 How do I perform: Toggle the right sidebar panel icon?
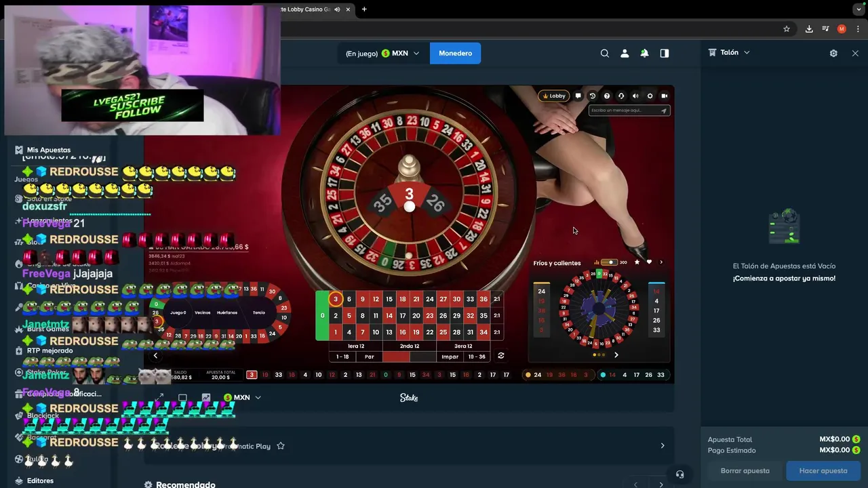click(x=665, y=54)
